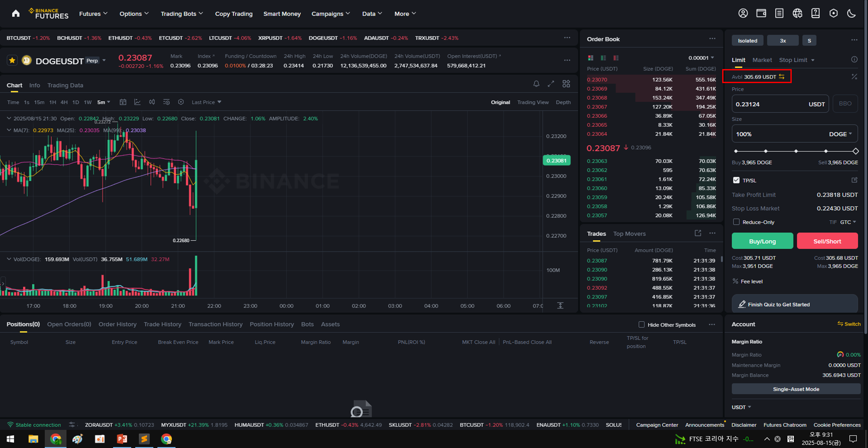Screen dimensions: 868x448
Task: Edit TP/SL settings with the pencil icon
Action: click(x=854, y=180)
